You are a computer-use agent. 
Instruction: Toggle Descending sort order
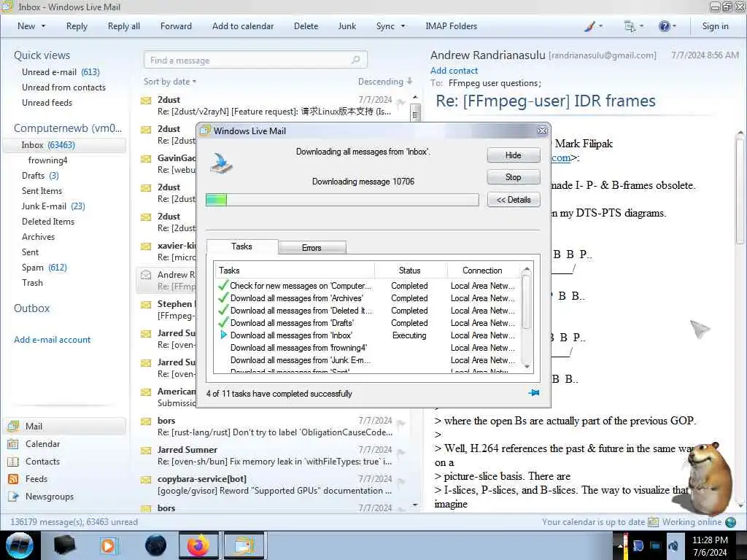click(x=385, y=82)
